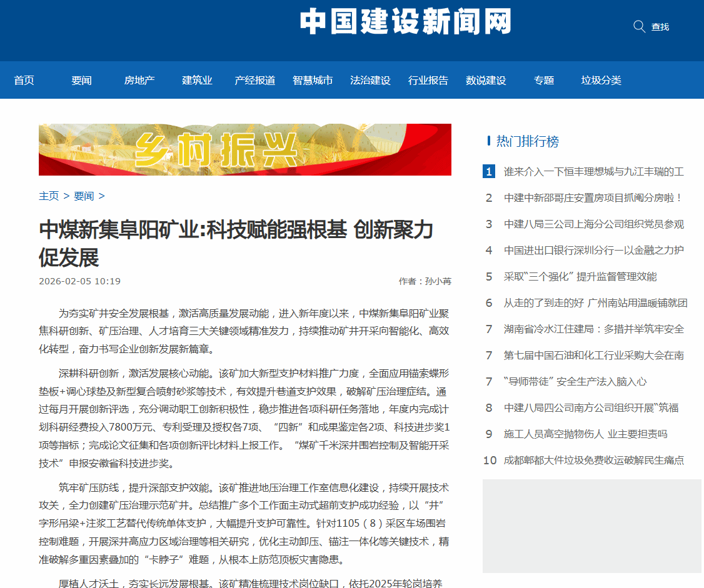Click the 要闻 breadcrumb link

(84, 196)
